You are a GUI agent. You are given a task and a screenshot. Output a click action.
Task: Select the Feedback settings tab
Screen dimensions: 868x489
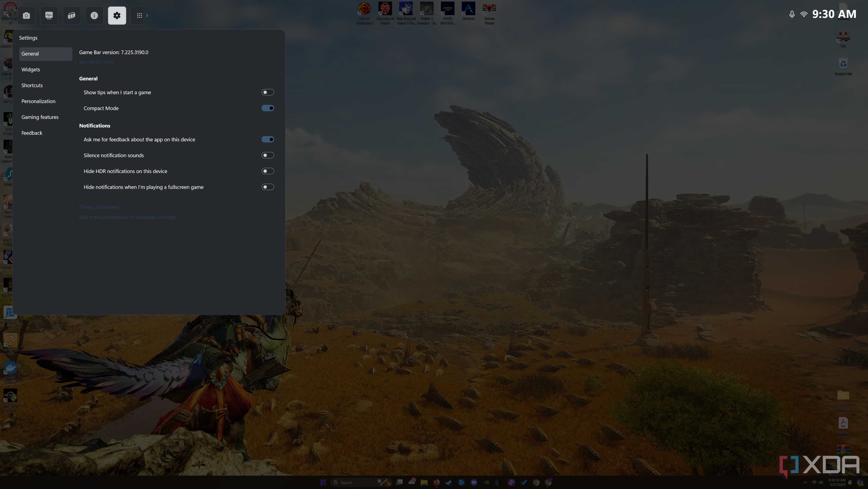coord(45,133)
